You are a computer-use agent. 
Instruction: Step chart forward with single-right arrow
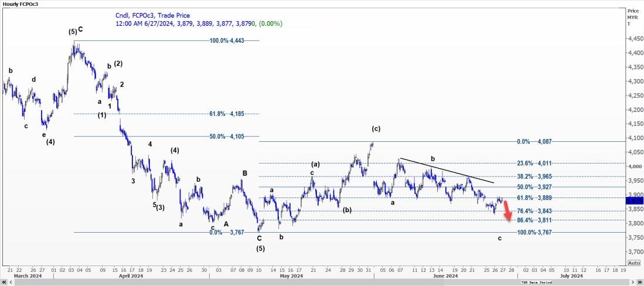tap(633, 282)
